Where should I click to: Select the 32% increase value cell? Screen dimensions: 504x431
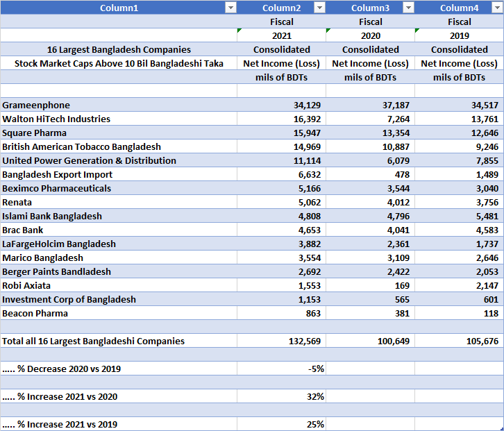(282, 396)
